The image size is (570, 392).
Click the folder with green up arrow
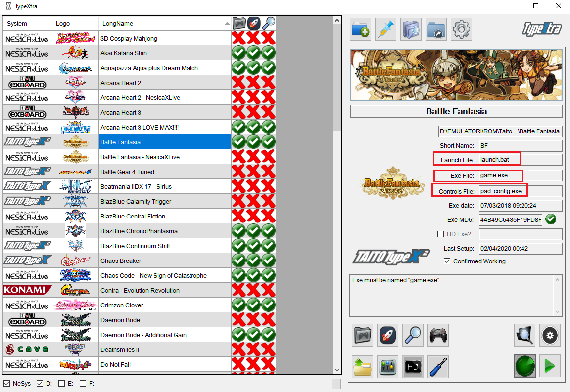coord(362,367)
